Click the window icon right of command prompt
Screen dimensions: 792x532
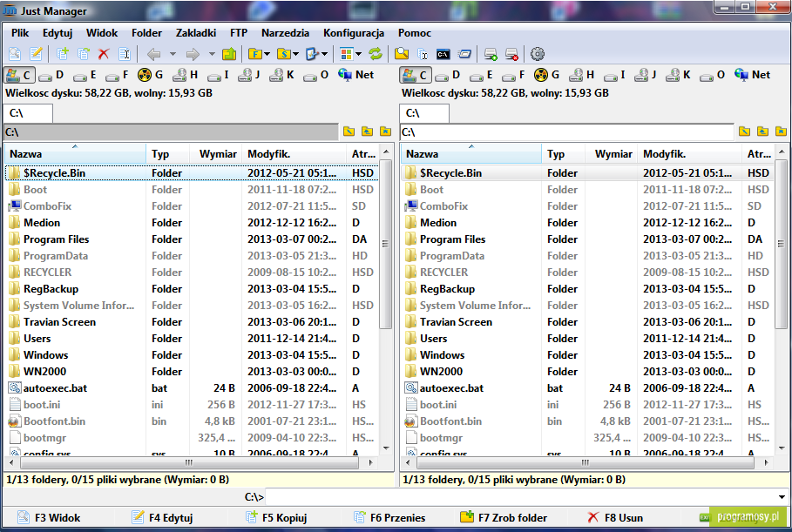click(464, 54)
